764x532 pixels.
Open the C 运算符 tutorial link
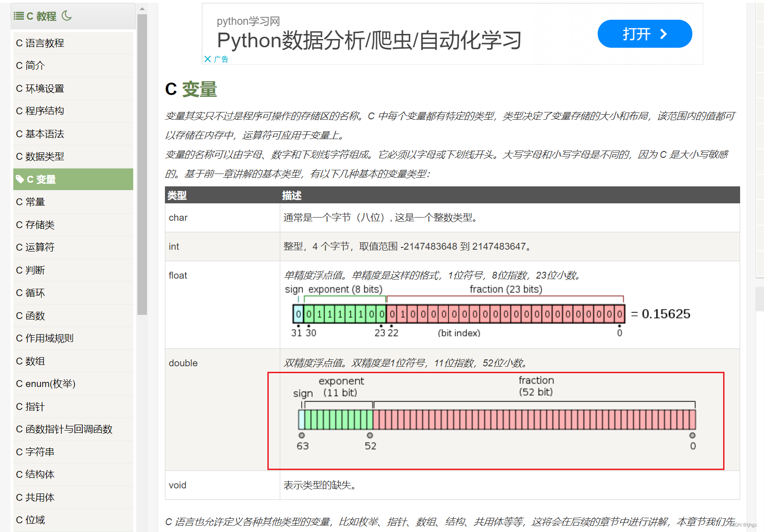(x=35, y=247)
